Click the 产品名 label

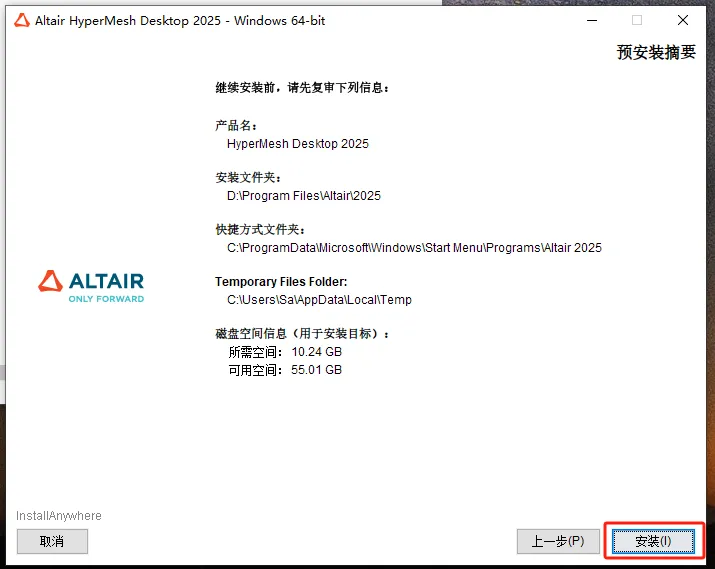point(236,125)
